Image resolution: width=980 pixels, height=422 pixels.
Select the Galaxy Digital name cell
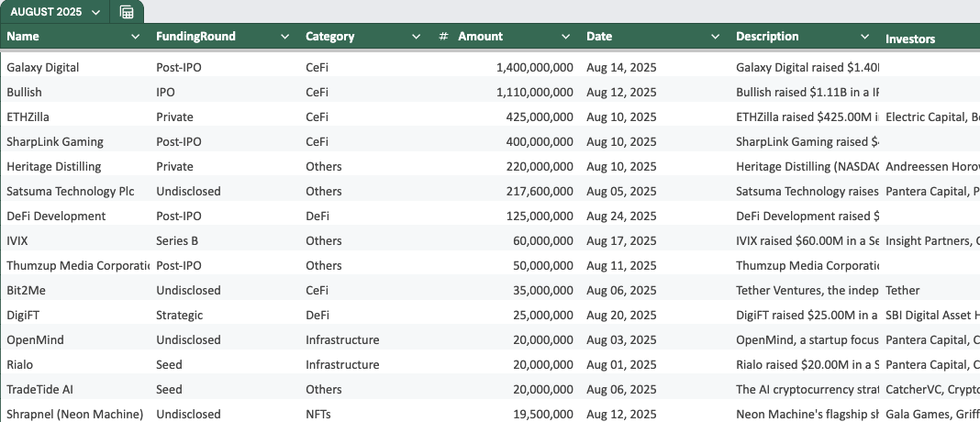point(75,67)
